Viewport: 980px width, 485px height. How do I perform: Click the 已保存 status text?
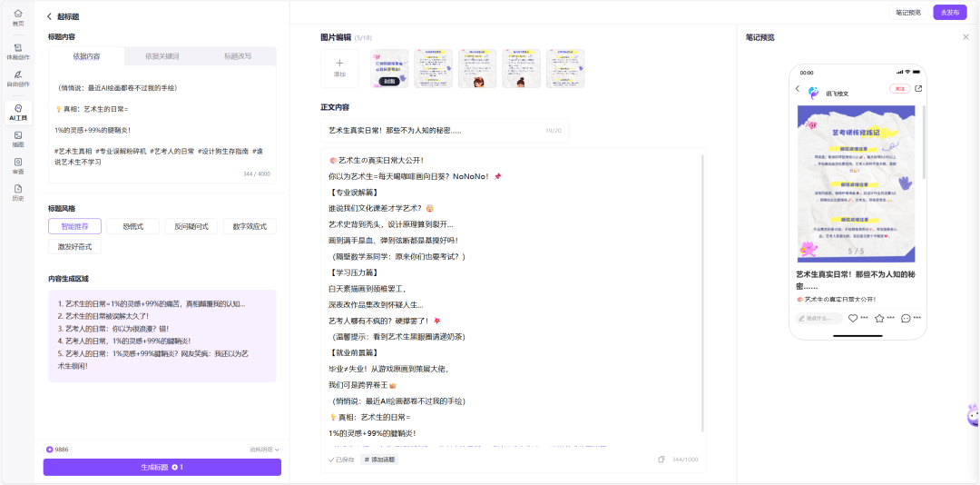[x=341, y=460]
